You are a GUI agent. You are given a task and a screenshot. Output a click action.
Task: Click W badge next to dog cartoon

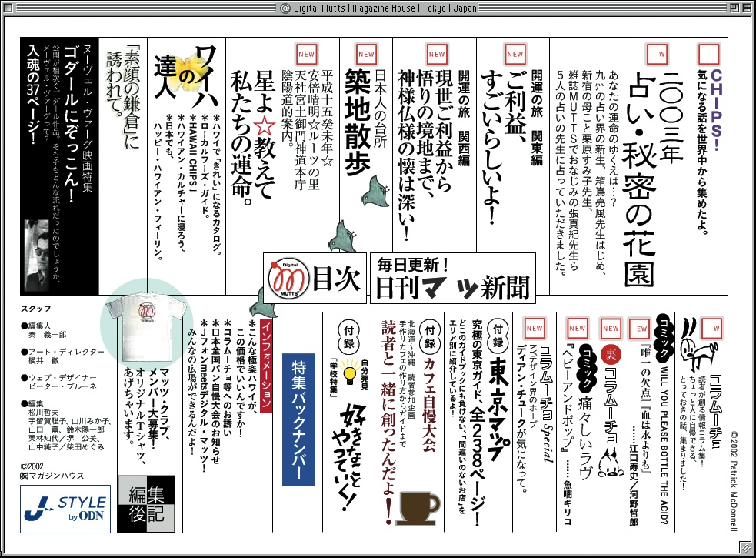(x=711, y=328)
